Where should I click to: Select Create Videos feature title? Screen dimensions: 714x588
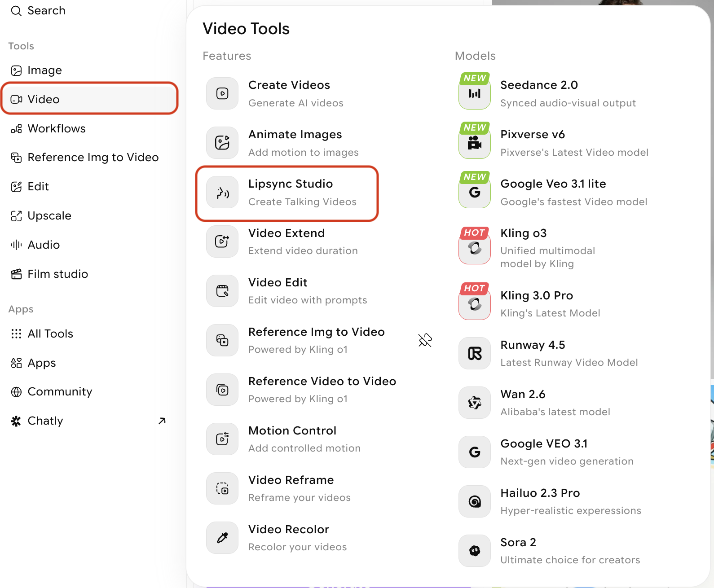[289, 85]
